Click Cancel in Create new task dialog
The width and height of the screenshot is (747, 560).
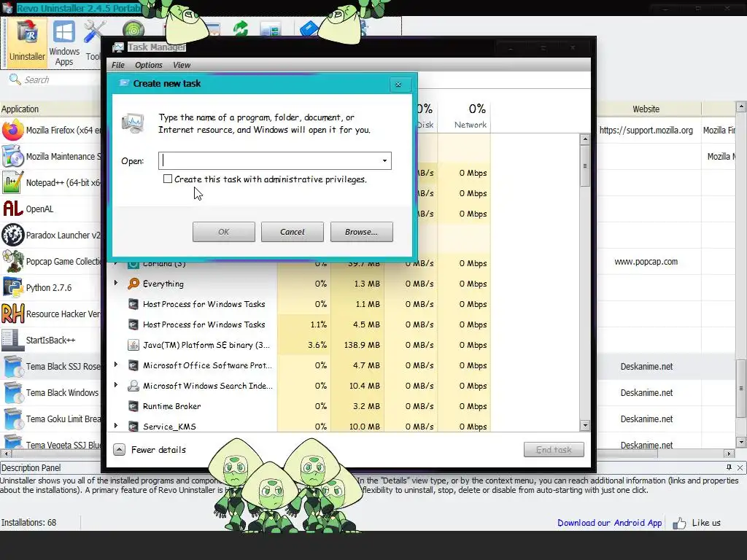click(292, 232)
